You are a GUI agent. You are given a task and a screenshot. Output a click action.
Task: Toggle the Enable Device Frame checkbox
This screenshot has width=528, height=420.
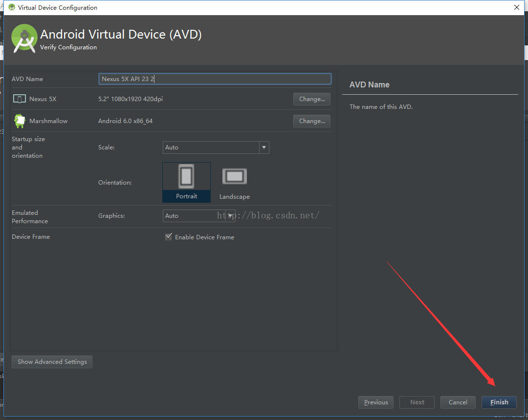(168, 237)
